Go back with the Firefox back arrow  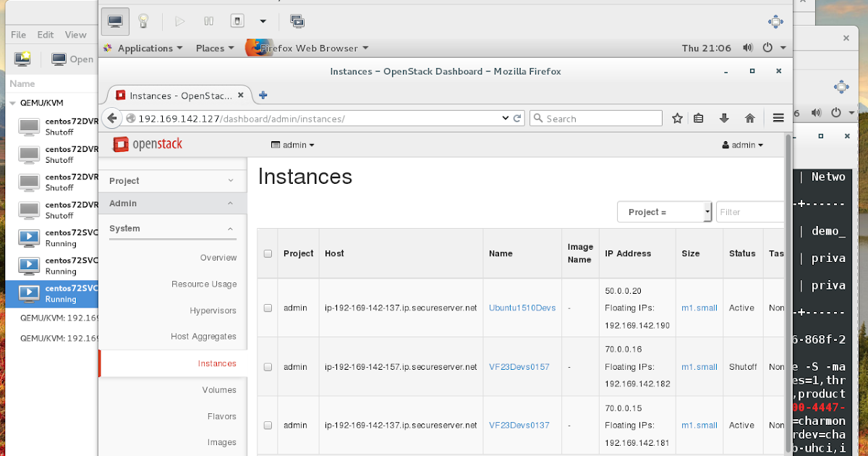pos(111,118)
